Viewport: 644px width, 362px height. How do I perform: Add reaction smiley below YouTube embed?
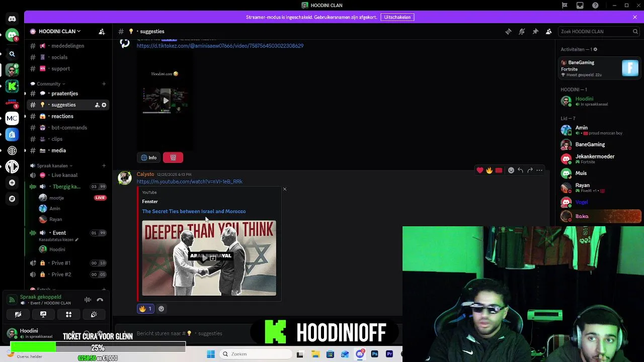click(x=161, y=309)
